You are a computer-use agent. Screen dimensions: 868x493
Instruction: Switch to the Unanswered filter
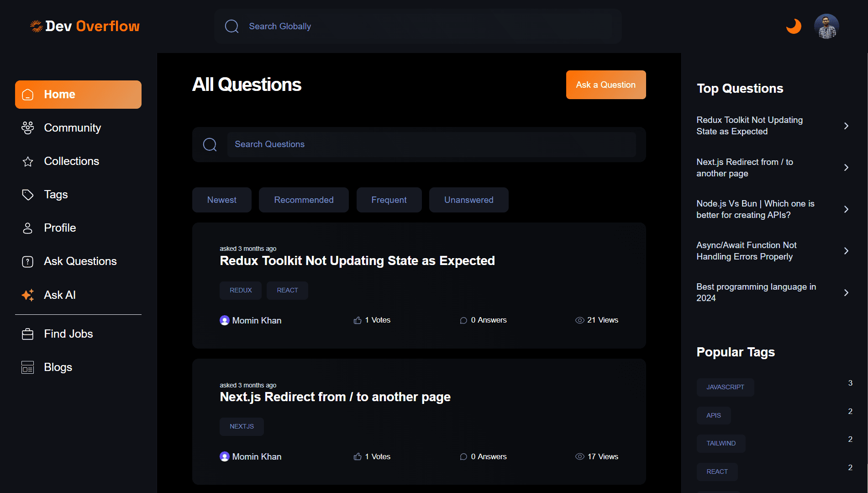468,200
